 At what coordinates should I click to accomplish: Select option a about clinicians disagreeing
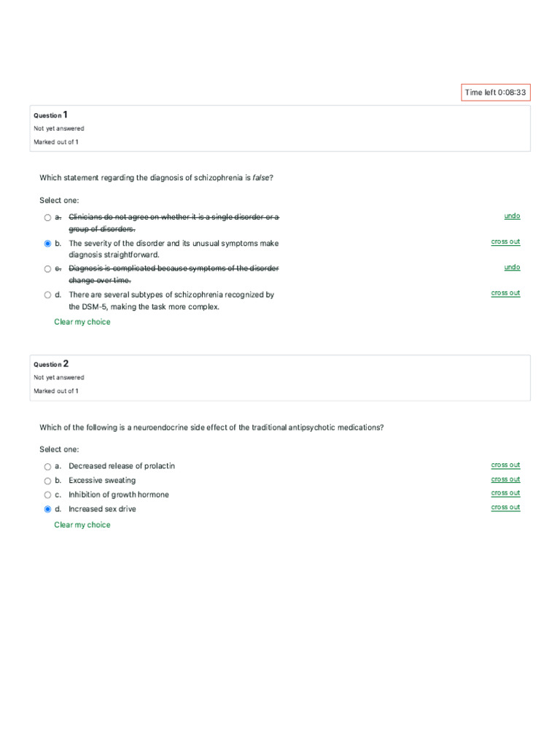(x=47, y=217)
